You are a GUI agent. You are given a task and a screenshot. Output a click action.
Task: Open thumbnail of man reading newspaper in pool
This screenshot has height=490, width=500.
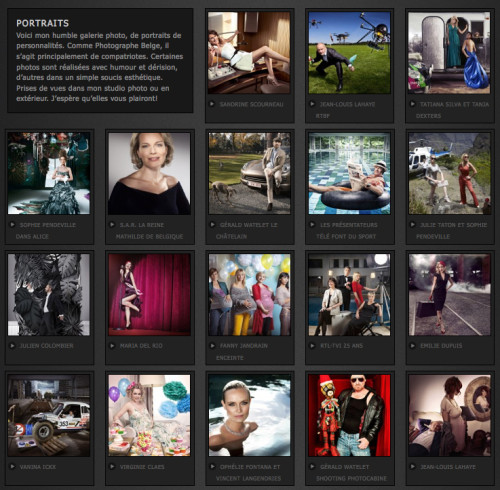point(349,173)
